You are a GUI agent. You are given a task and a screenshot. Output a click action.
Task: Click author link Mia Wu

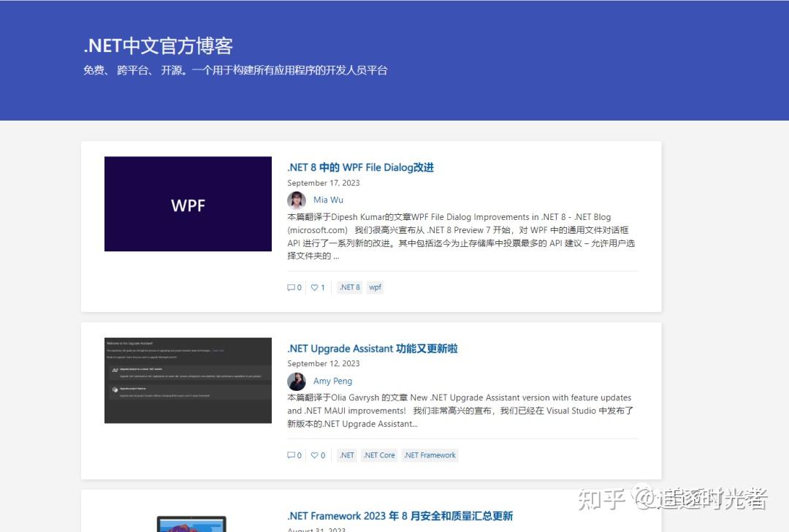pos(329,199)
